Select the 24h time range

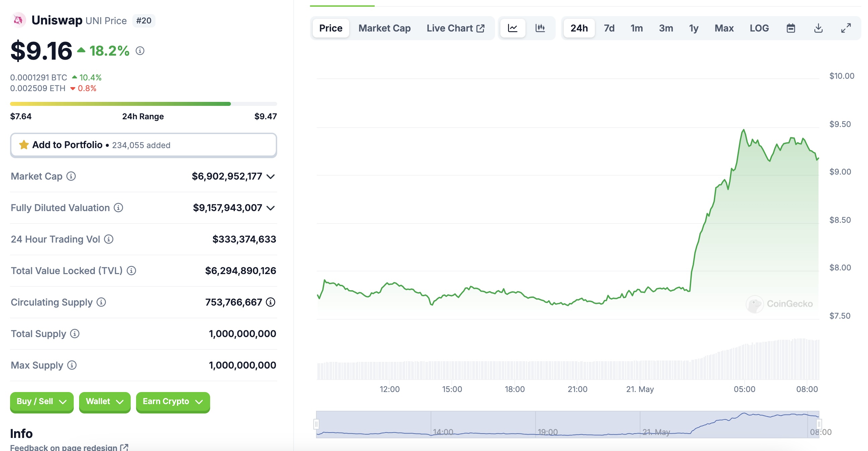pos(579,28)
